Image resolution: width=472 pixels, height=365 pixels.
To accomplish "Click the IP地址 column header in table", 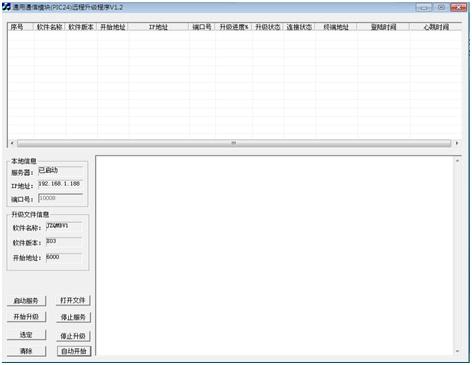I will pos(158,27).
